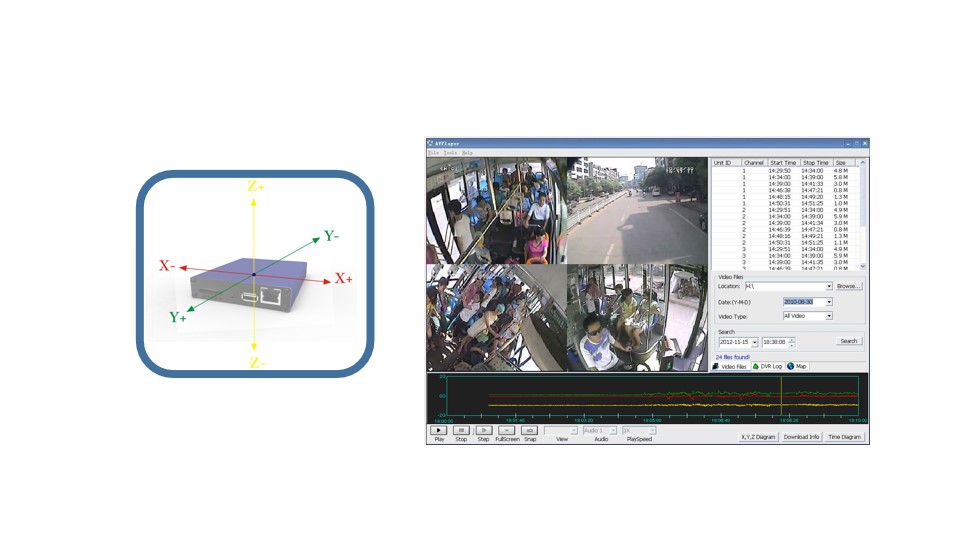Click the yellow timeline position marker
The image size is (960, 540).
[781, 396]
